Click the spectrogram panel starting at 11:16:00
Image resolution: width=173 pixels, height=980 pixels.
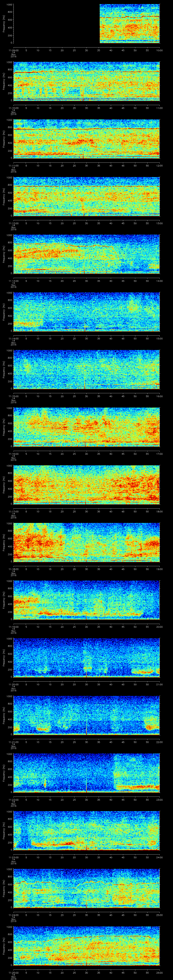coord(87,427)
